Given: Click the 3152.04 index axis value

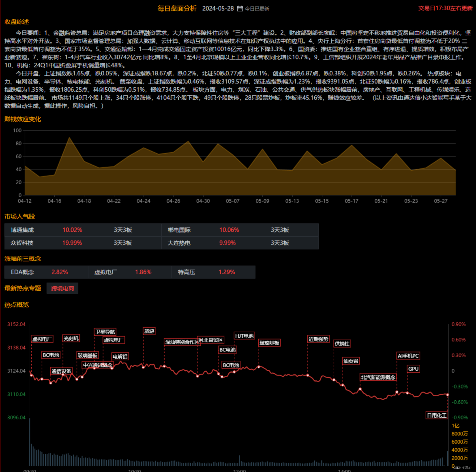Looking at the screenshot, I should (x=16, y=324).
